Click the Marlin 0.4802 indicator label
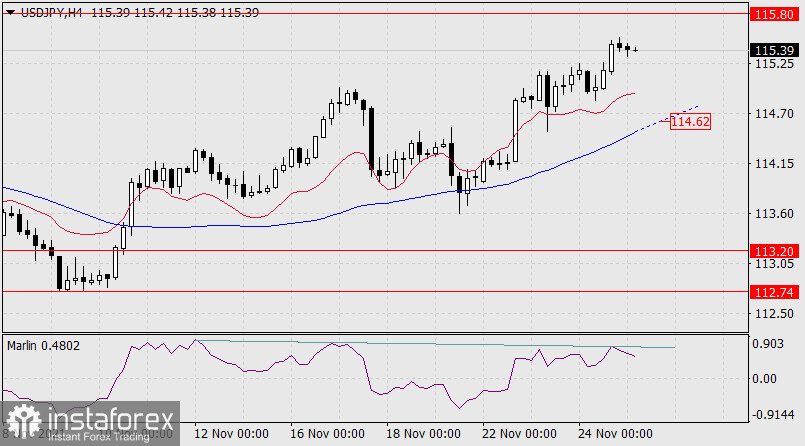This screenshot has width=805, height=446. (42, 345)
